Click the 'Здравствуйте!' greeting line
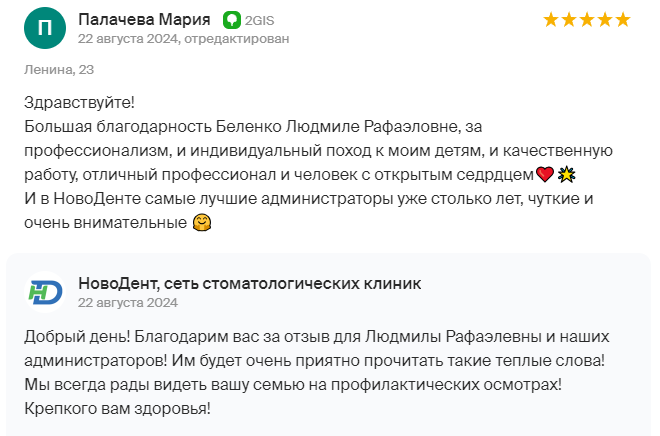This screenshot has width=660, height=436. click(79, 102)
